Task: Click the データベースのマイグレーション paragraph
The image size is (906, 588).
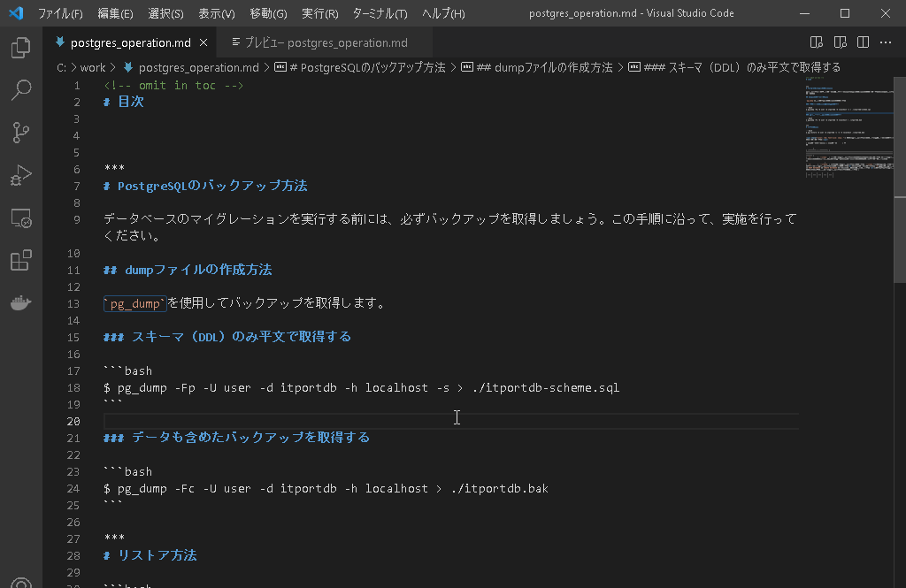Action: 450,227
